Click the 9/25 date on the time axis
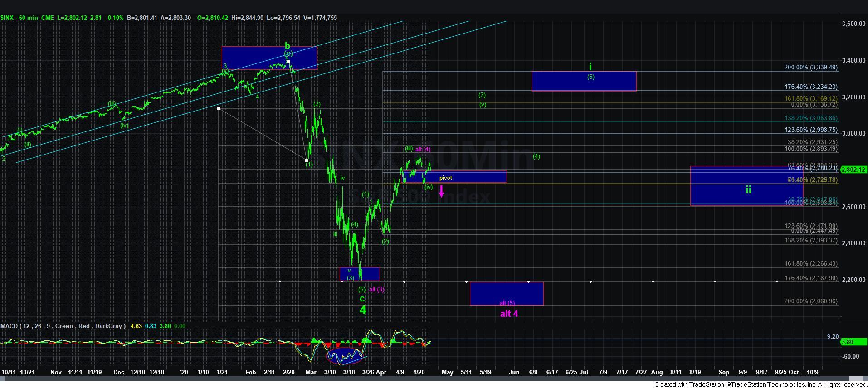Screen dimensions: 868x388 [780, 372]
